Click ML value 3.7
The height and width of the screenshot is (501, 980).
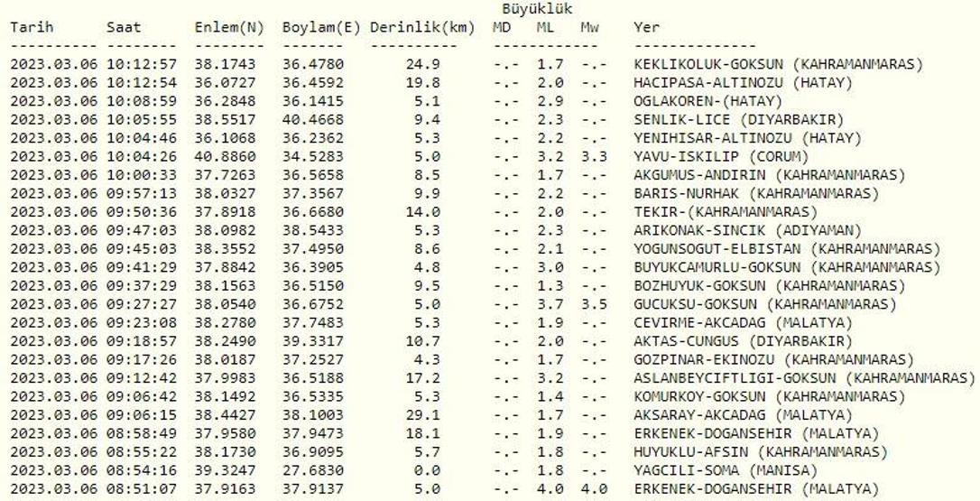pyautogui.click(x=550, y=304)
